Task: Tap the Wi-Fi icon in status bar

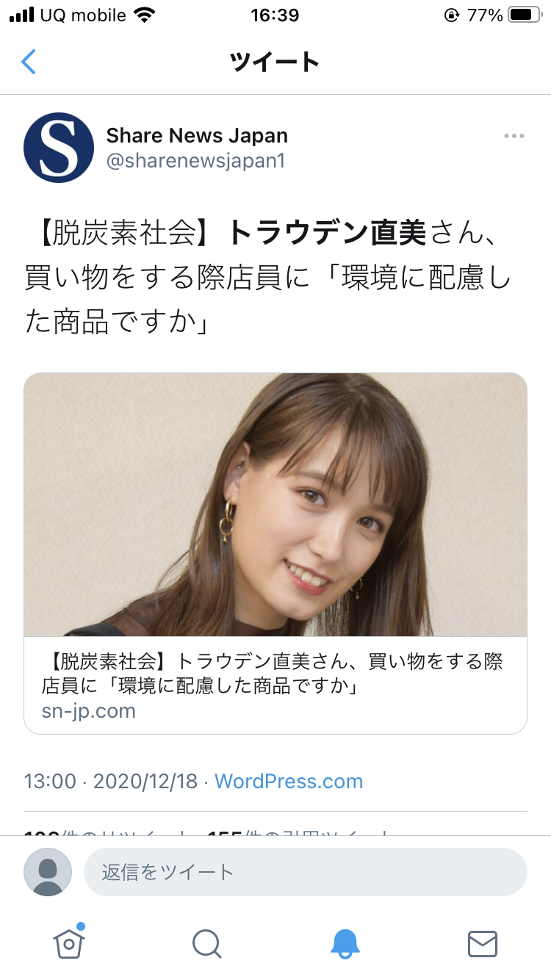Action: point(145,15)
